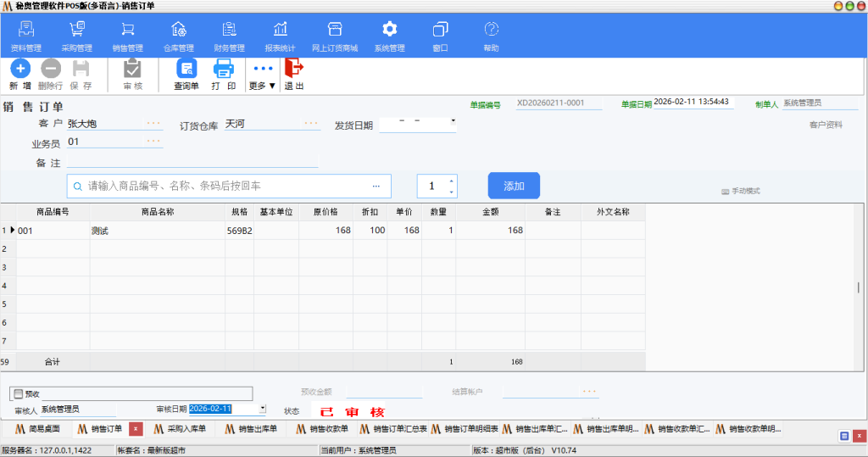Screen dimensions: 868x457
Task: Click the 打印 printer icon
Action: pyautogui.click(x=224, y=69)
